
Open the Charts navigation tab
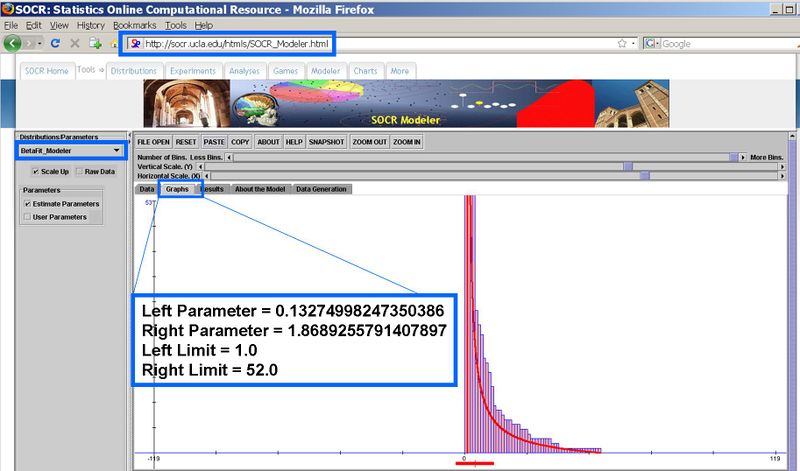tap(365, 71)
